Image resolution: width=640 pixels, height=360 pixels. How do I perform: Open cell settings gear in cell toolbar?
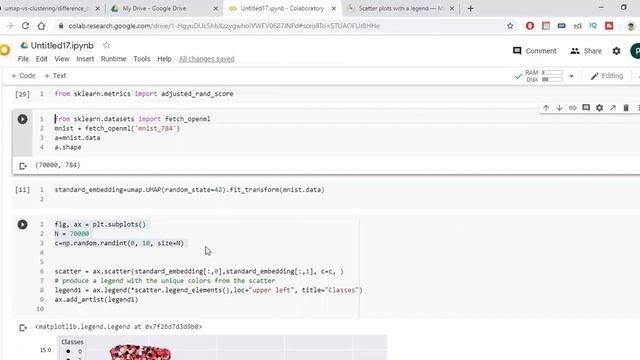[599, 108]
